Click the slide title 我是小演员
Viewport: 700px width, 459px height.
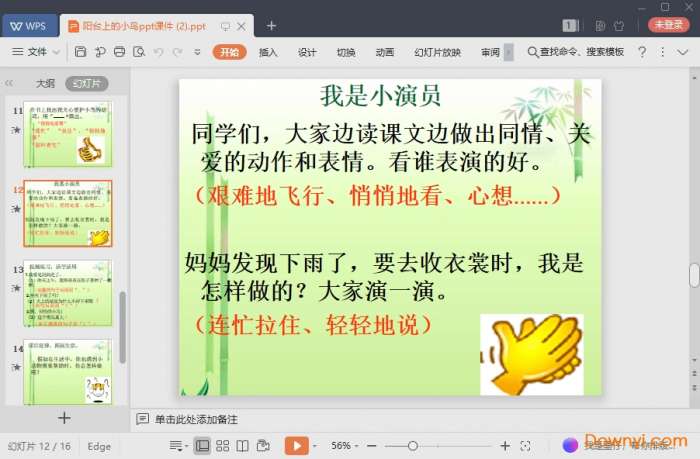click(x=380, y=96)
